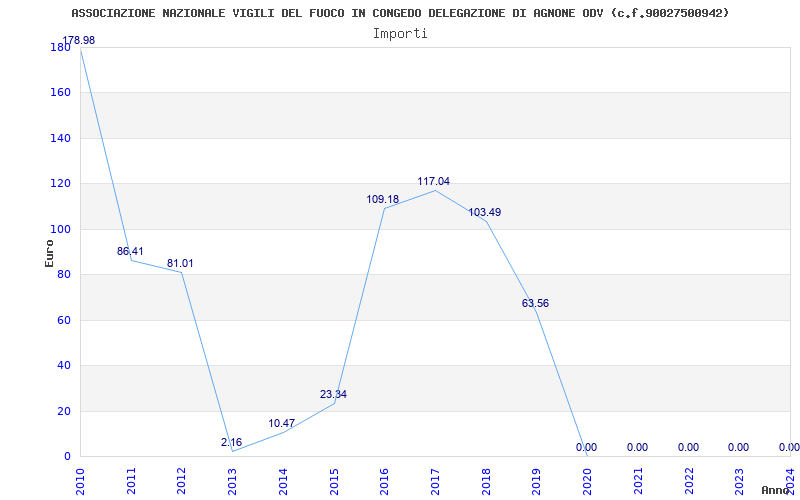Click year 2020 on the x-axis

587,480
